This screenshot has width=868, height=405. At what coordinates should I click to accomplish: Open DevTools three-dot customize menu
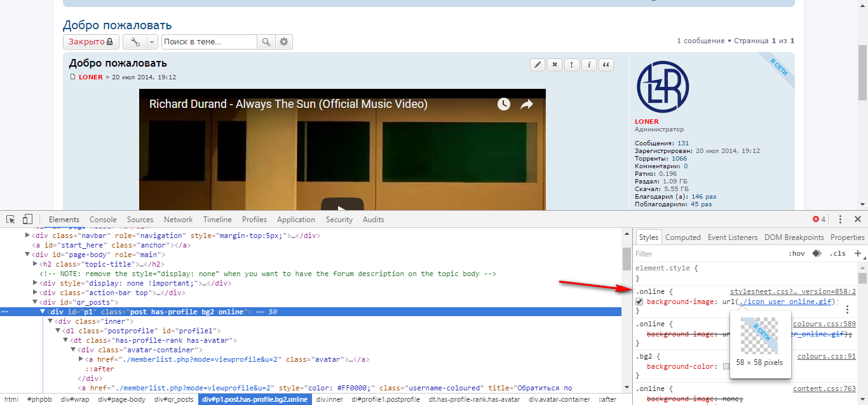840,219
